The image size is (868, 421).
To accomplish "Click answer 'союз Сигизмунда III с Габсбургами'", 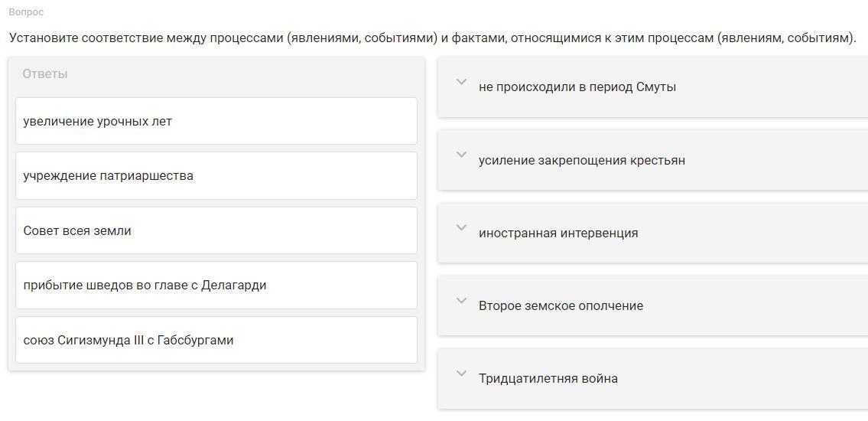I will pyautogui.click(x=216, y=340).
